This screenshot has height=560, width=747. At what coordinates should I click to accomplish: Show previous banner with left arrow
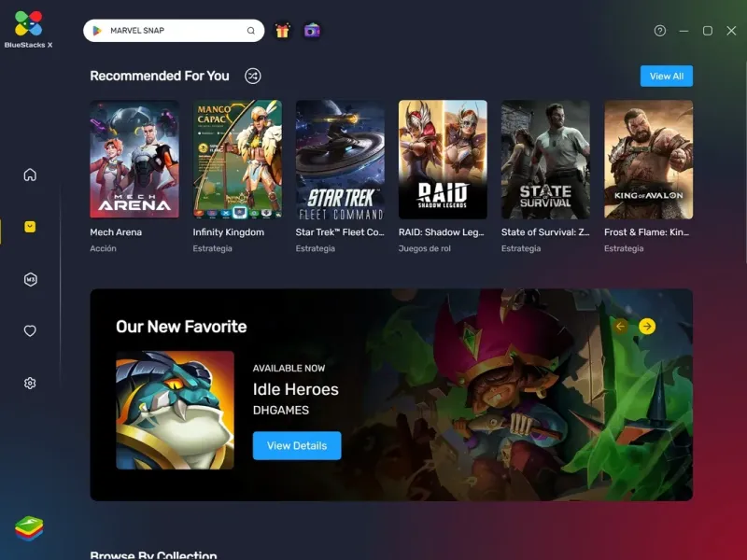coord(620,326)
